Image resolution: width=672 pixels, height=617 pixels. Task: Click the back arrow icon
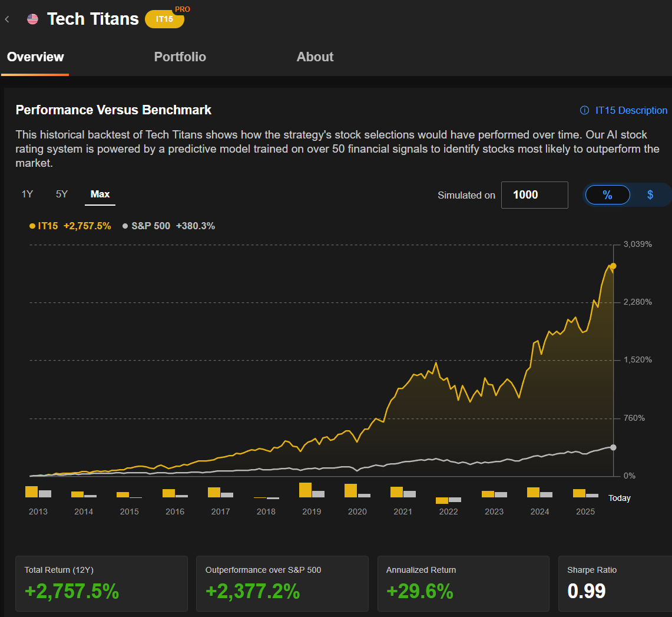coord(6,19)
